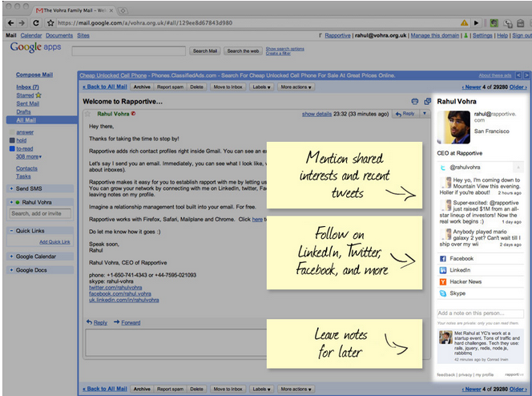Screen dimensions: 532x396
Task: Click the Hacker News icon
Action: 443,282
